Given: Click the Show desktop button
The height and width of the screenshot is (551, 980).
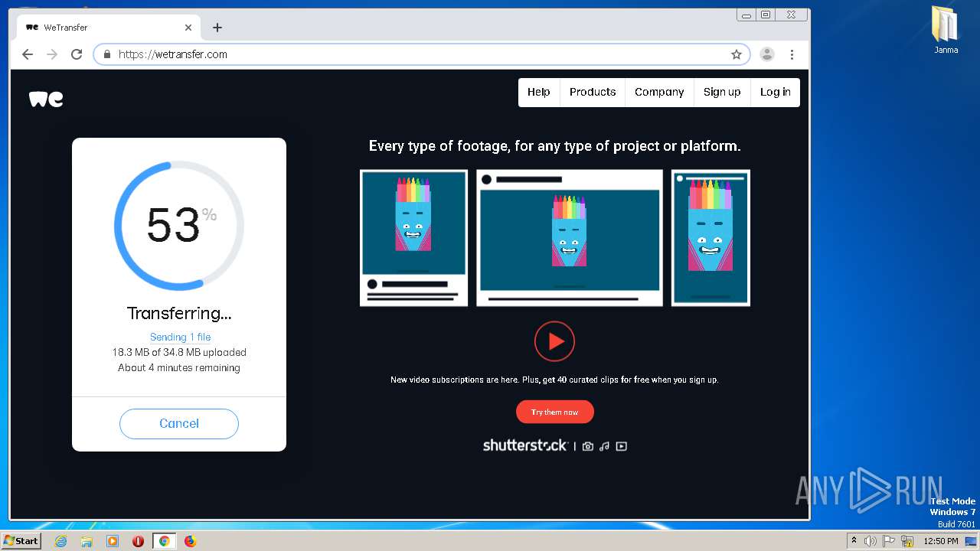Looking at the screenshot, I should [x=972, y=541].
